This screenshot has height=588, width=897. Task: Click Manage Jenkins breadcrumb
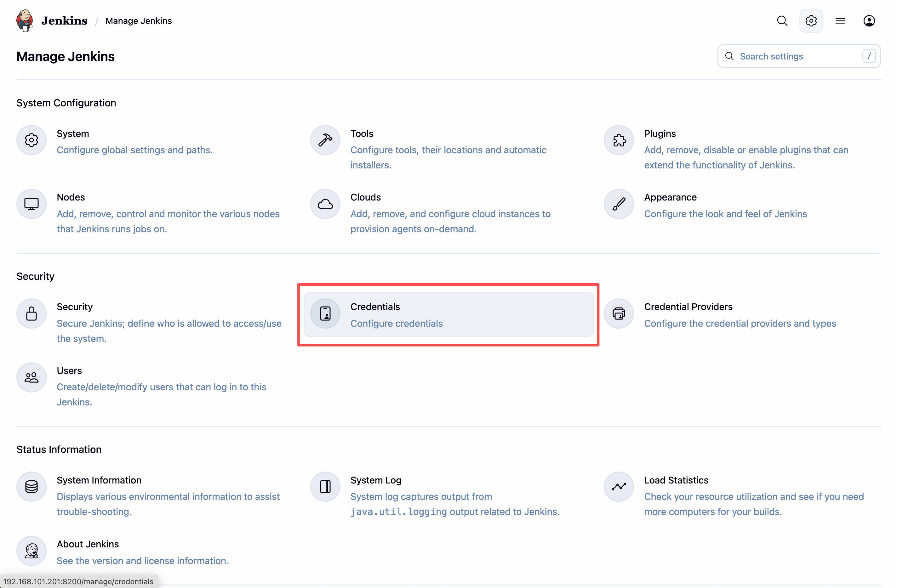pos(138,21)
